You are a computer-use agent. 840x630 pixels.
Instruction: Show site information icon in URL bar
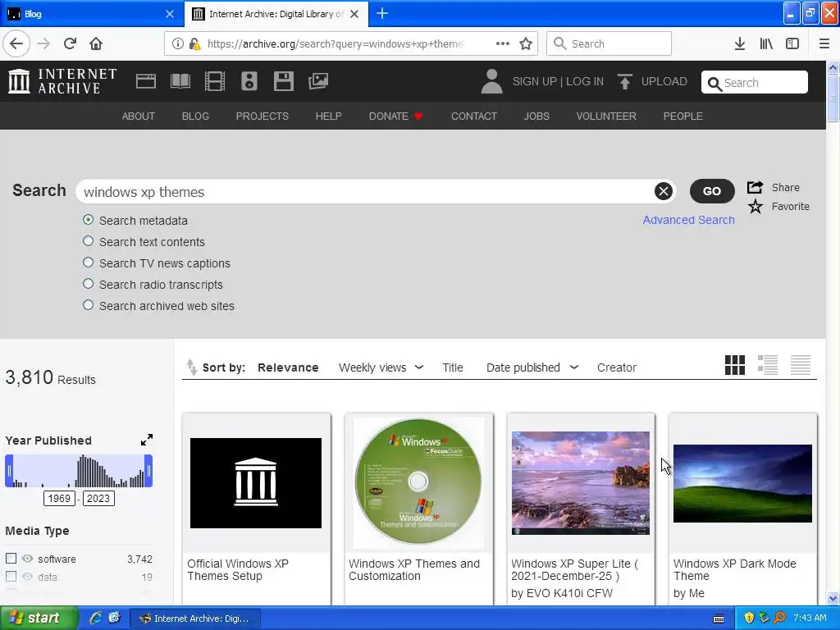[x=177, y=43]
